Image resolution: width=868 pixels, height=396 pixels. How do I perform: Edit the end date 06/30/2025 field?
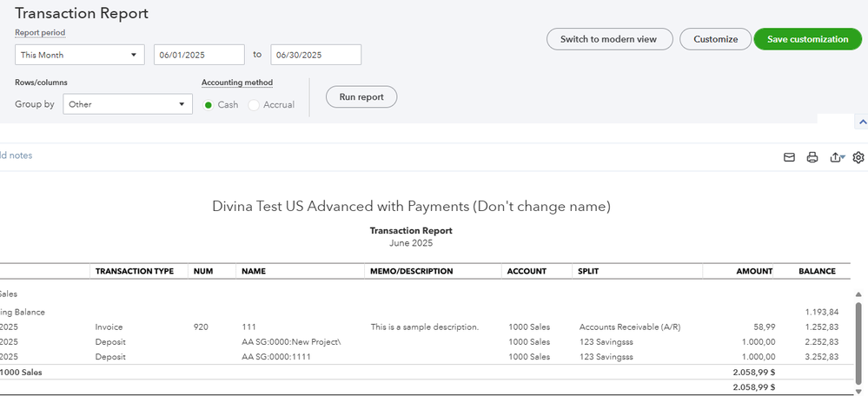tap(315, 55)
